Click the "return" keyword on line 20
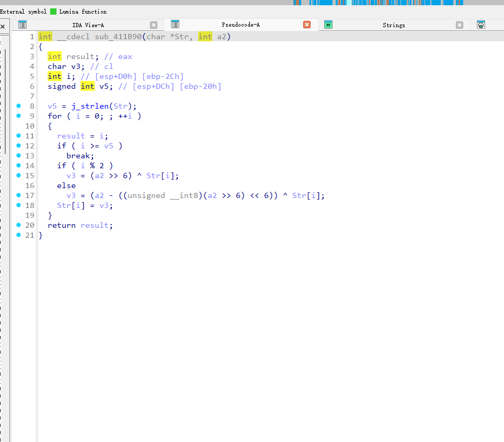504x442 pixels. 61,226
